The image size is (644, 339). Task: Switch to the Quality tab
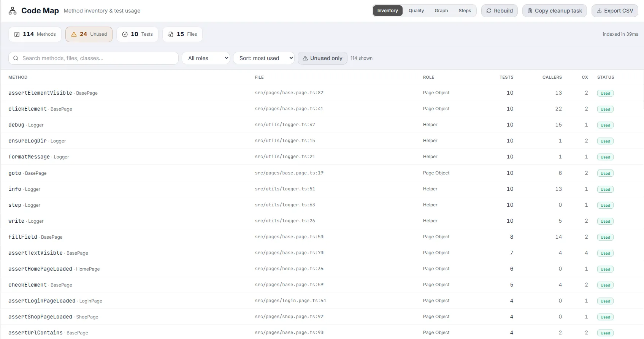coord(416,11)
